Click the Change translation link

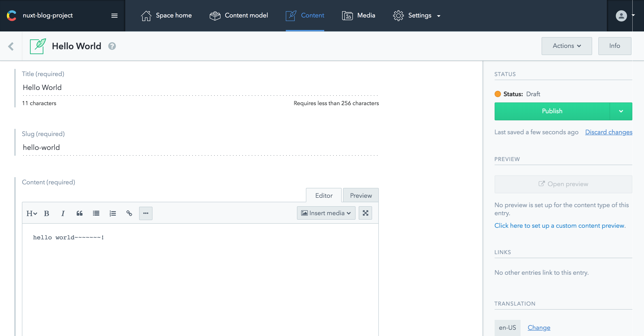pyautogui.click(x=539, y=327)
